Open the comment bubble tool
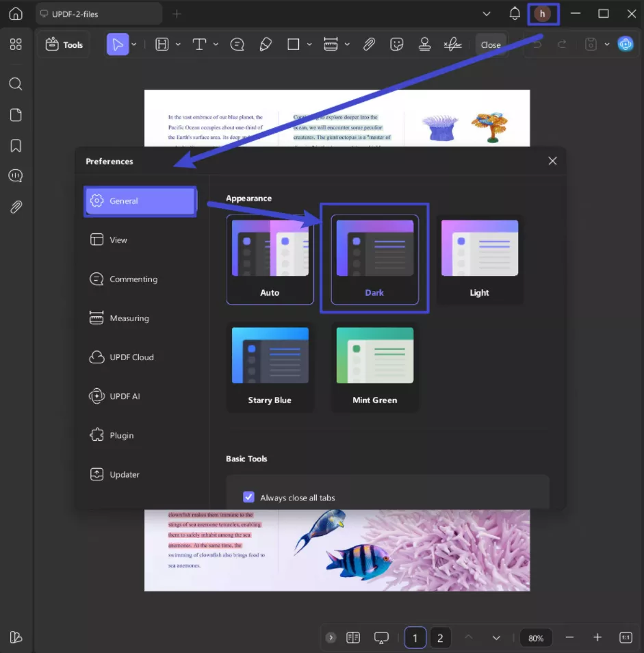Screen dimensions: 644x653 [x=237, y=44]
